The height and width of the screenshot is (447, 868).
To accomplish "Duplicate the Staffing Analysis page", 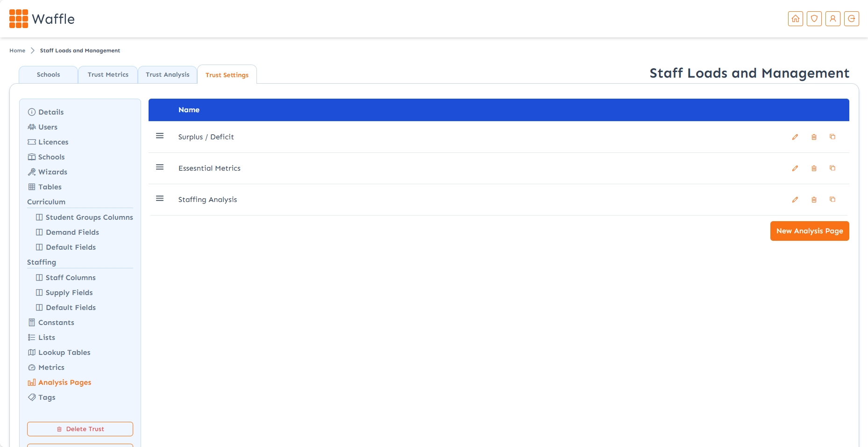I will tap(832, 200).
